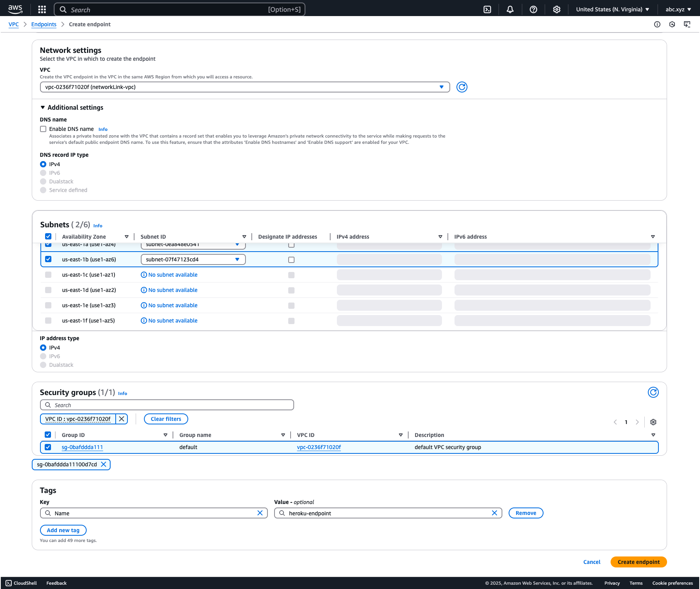
Task: Focus the security groups Search field
Action: tap(167, 405)
